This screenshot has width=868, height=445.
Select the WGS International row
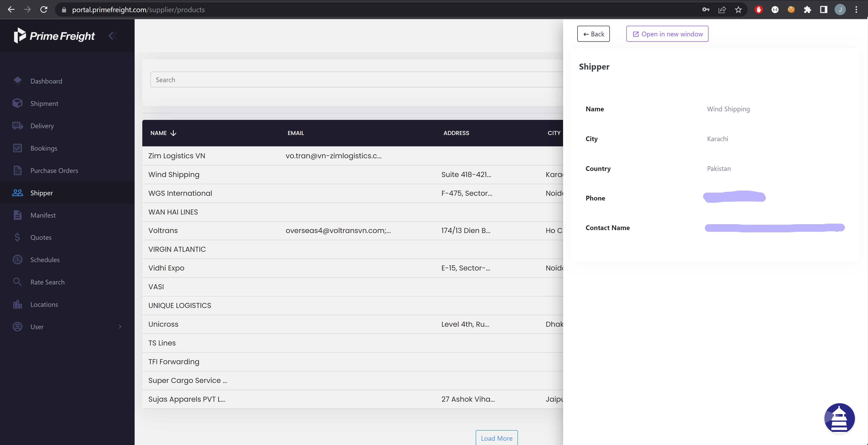[352, 193]
